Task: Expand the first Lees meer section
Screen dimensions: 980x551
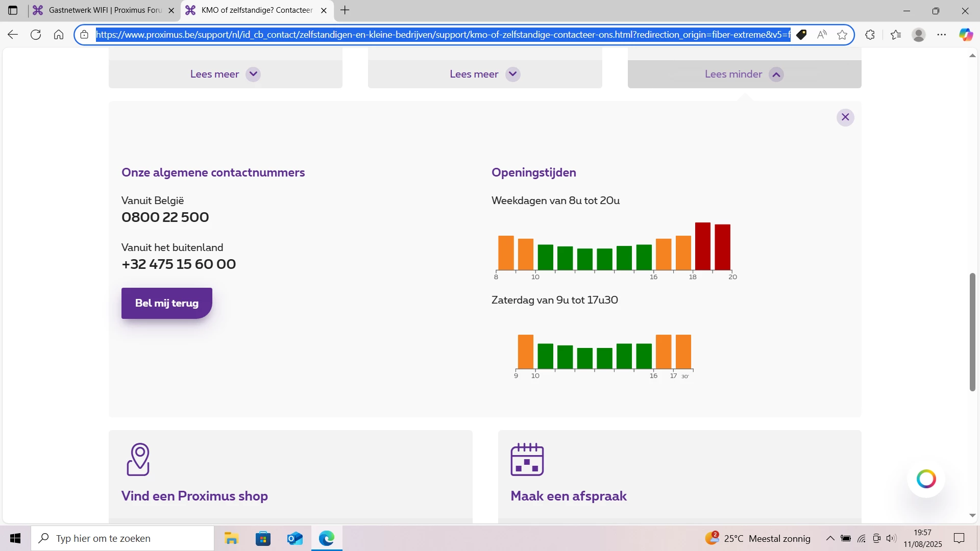Action: coord(225,74)
